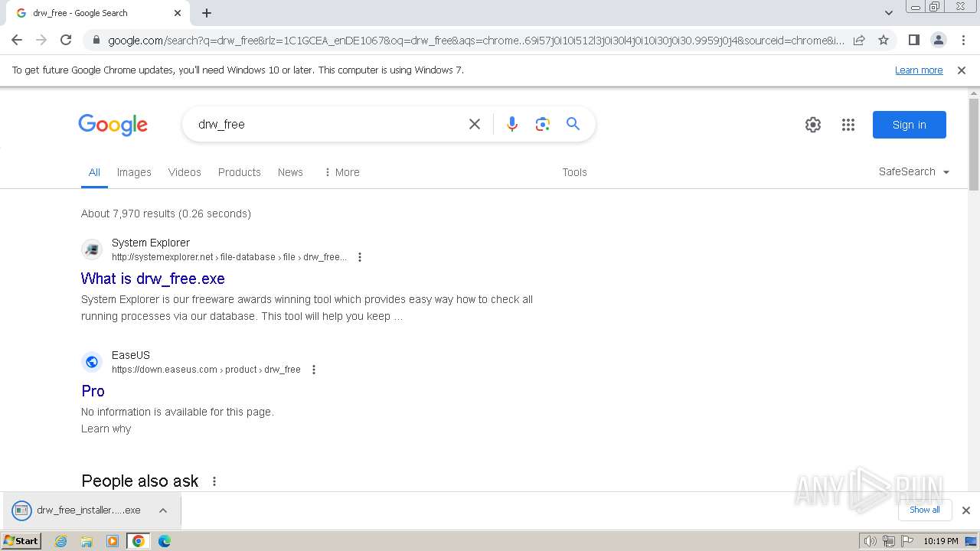Bookmark this tab with star icon
This screenshot has height=551, width=980.
point(884,40)
